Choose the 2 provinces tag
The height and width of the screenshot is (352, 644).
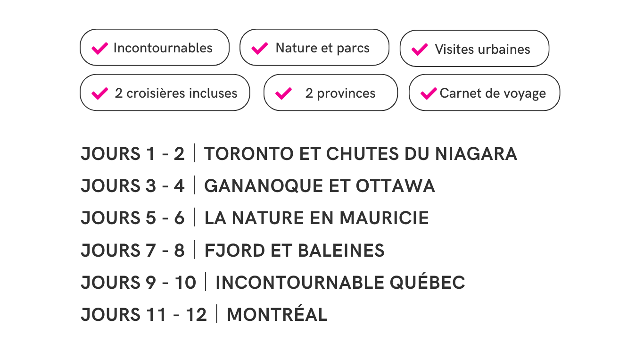(x=330, y=92)
